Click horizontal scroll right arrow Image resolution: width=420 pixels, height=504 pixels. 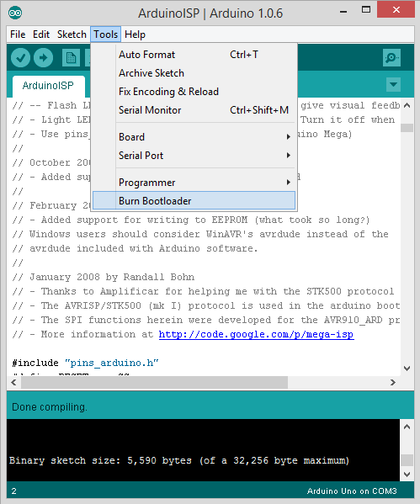coord(393,383)
